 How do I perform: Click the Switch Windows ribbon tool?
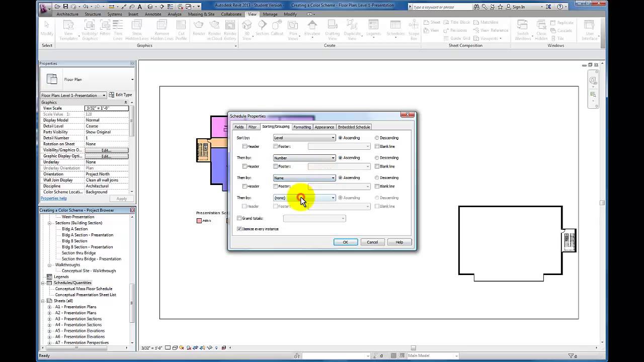tap(523, 31)
